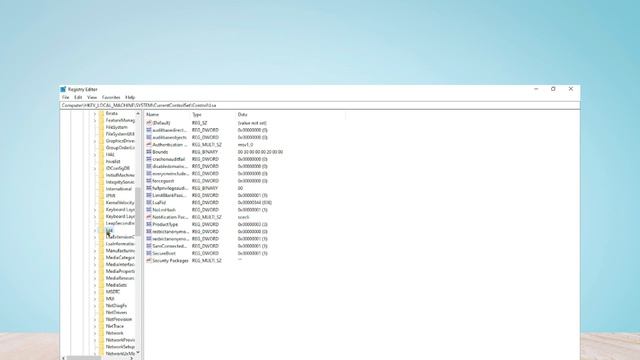The image size is (640, 360).
Task: Click the registry path address bar
Action: 320,105
